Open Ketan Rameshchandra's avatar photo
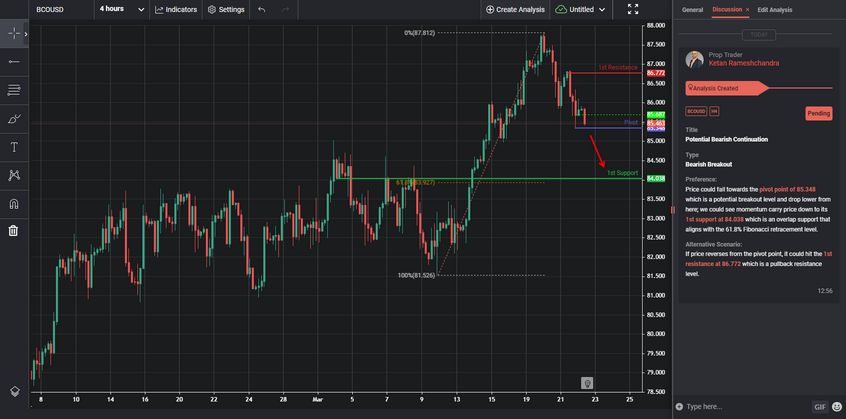 tap(694, 59)
